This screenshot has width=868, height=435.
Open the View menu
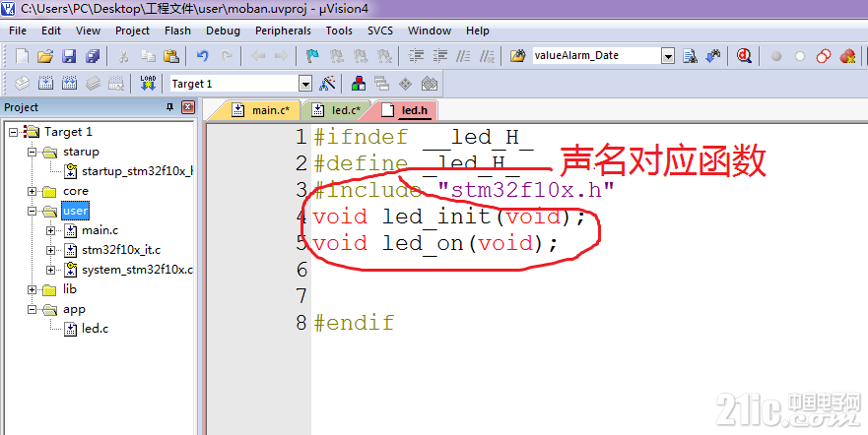(88, 31)
